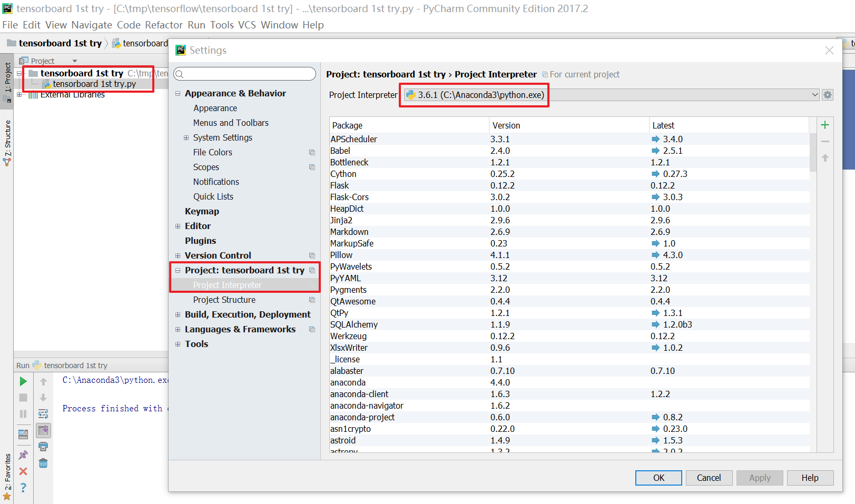Expand the Version Control settings section
The height and width of the screenshot is (504, 855).
[x=178, y=255]
